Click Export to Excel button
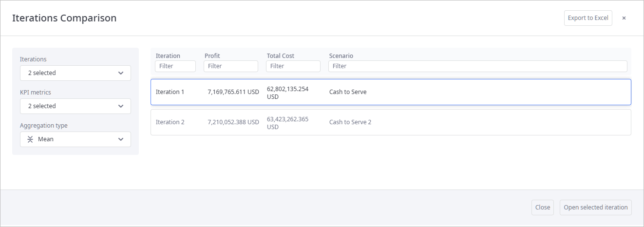Viewport: 644px width, 227px height. pos(588,18)
